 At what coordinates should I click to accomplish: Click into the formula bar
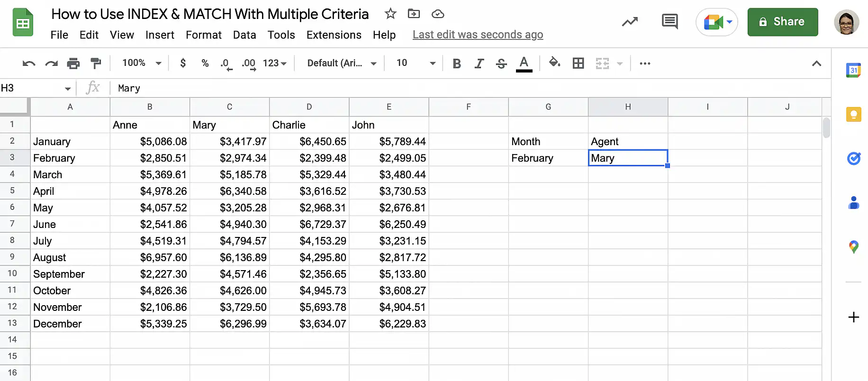point(471,88)
